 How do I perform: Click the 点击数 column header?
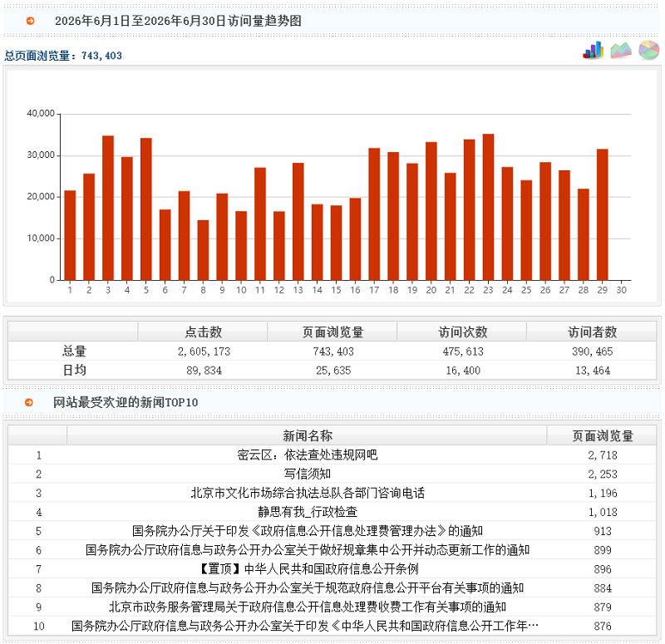click(203, 332)
